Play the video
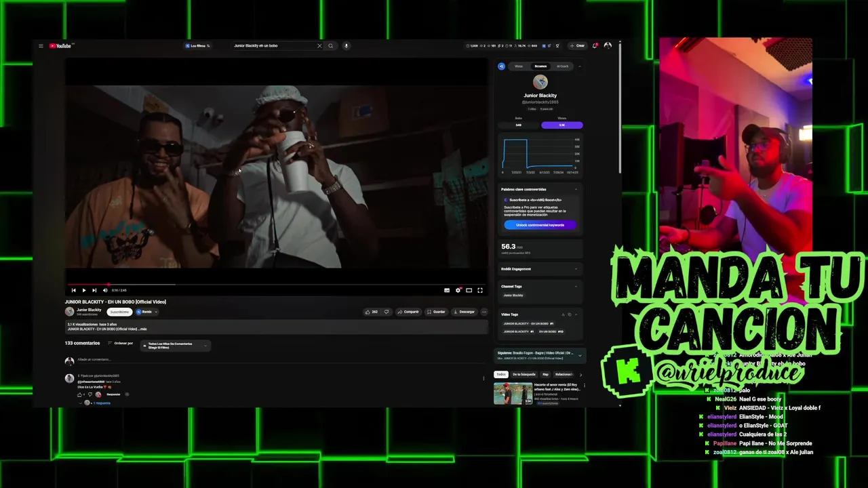Image resolution: width=868 pixels, height=488 pixels. (x=84, y=290)
